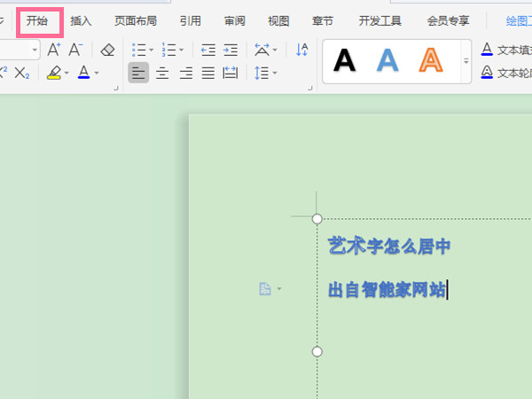Toggle justified text alignment
Image resolution: width=532 pixels, height=399 pixels.
point(207,74)
